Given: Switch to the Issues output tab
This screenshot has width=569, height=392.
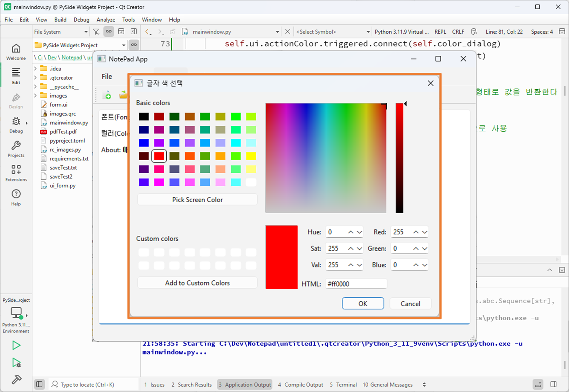Looking at the screenshot, I should pos(154,384).
